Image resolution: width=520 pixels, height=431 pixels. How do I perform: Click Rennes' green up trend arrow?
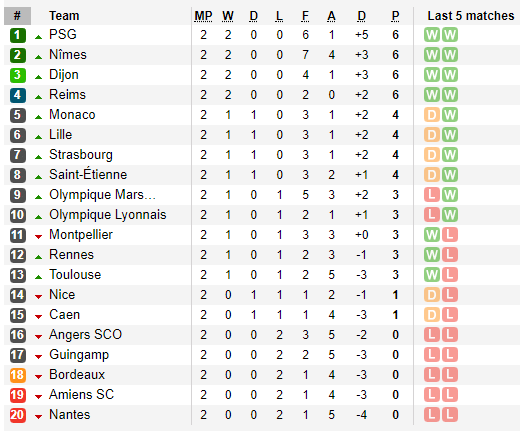[38, 257]
